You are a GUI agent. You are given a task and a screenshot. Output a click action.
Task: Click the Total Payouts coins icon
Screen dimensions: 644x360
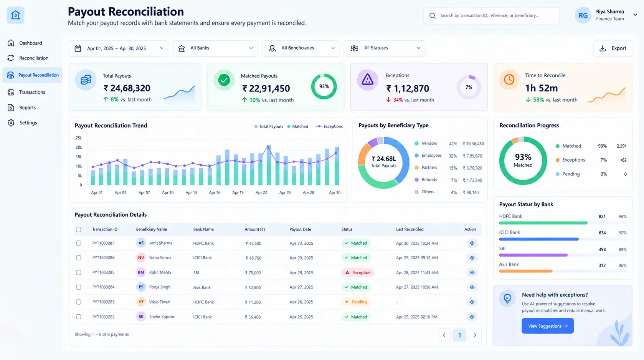(86, 80)
